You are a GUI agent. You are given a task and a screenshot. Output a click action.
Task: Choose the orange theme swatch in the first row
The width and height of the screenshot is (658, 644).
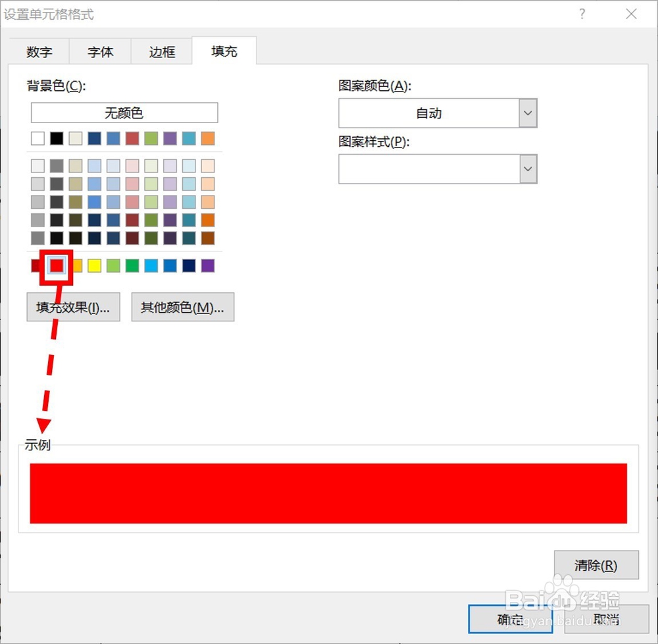[208, 138]
